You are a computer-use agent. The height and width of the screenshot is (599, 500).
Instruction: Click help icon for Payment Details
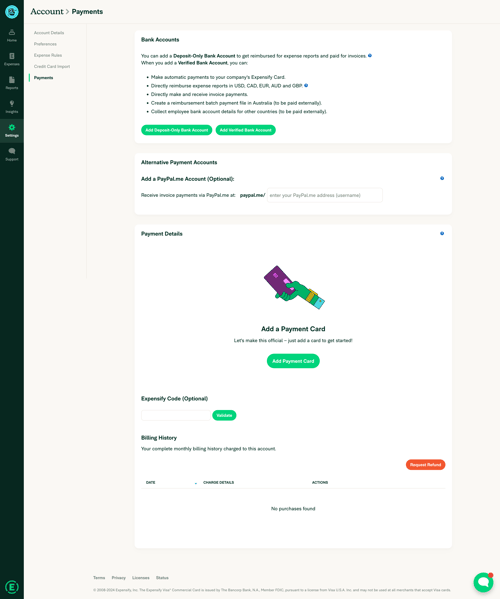442,233
